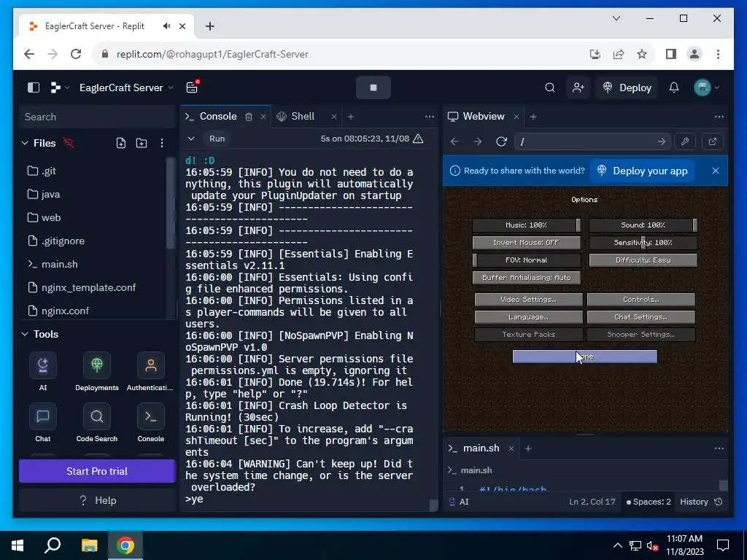This screenshot has width=747, height=560.
Task: Stop the running repl
Action: click(x=373, y=87)
